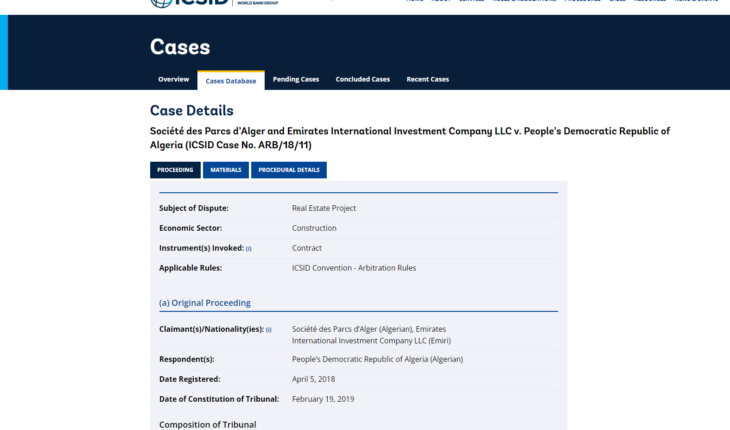The height and width of the screenshot is (430, 730).
Task: Click the case title mentioning ARB/18/11
Action: (410, 138)
